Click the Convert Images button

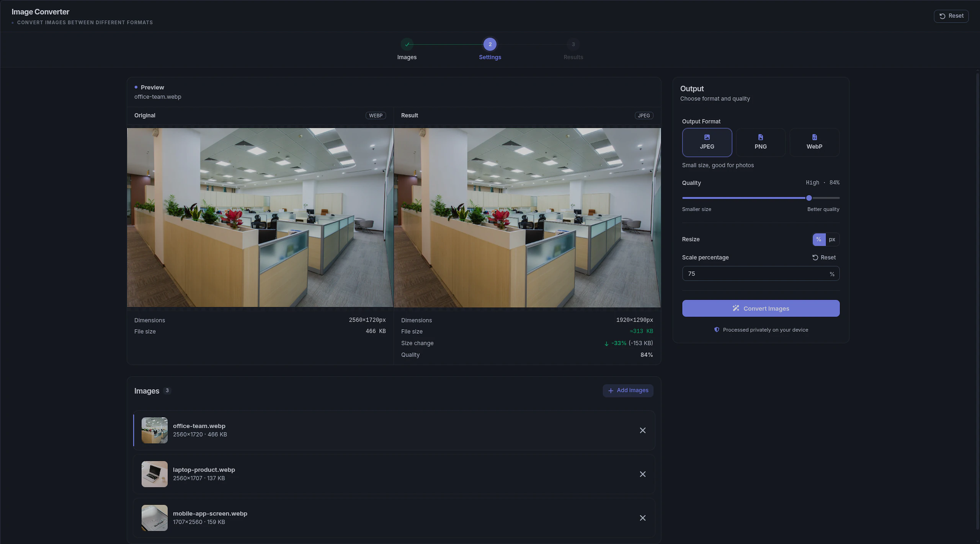[760, 309]
